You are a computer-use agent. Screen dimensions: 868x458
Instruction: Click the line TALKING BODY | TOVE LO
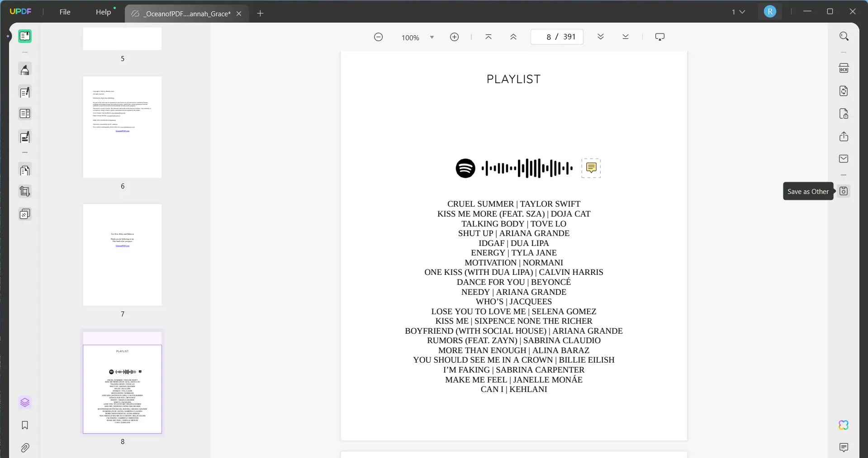(x=514, y=224)
